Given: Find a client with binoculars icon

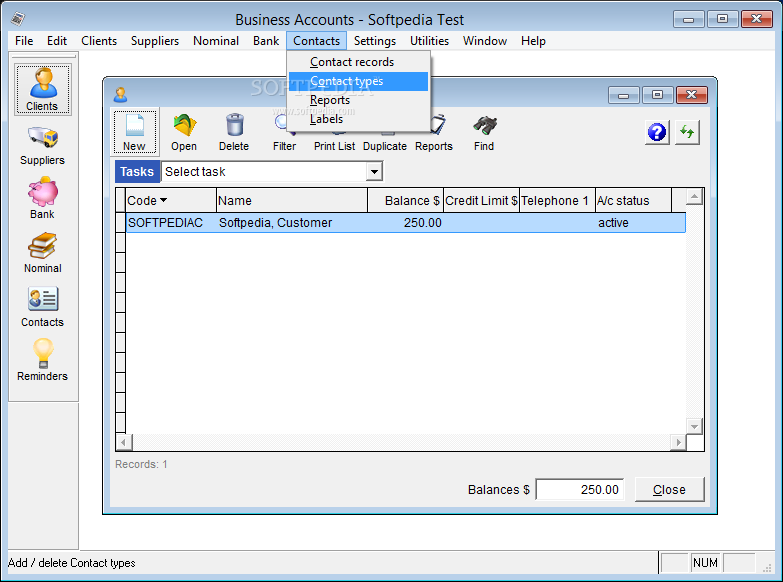Looking at the screenshot, I should (x=484, y=132).
